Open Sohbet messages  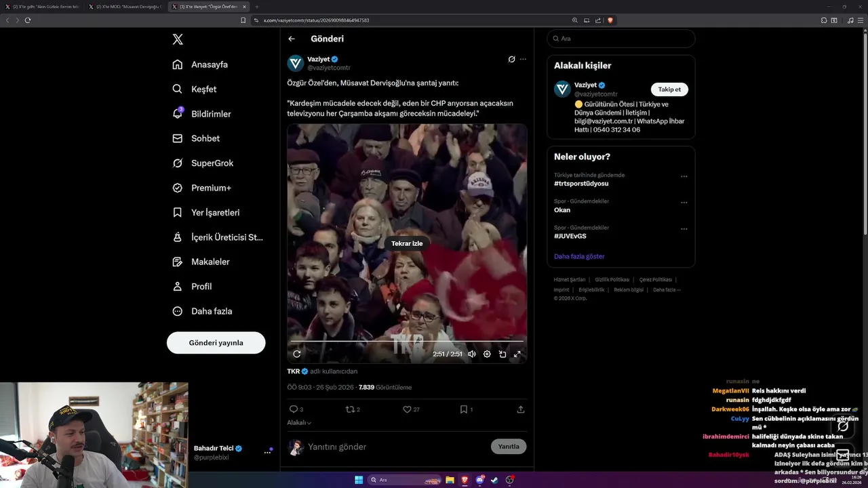click(x=196, y=138)
